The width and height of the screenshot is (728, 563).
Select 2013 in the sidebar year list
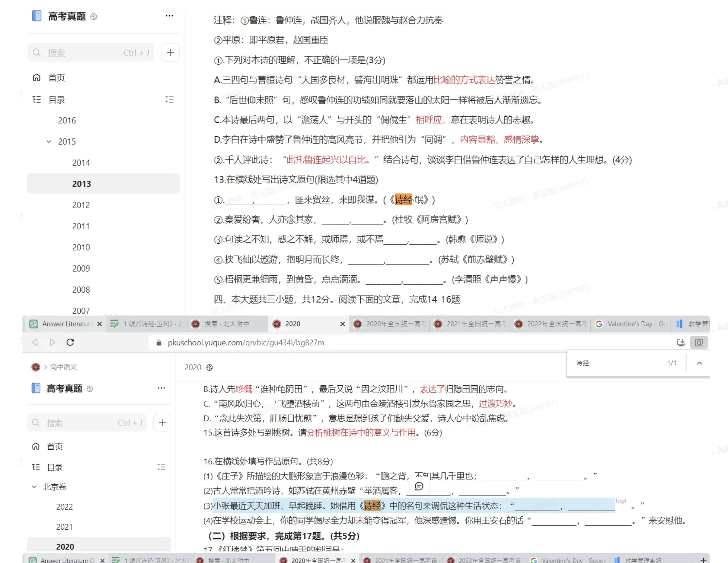[81, 183]
